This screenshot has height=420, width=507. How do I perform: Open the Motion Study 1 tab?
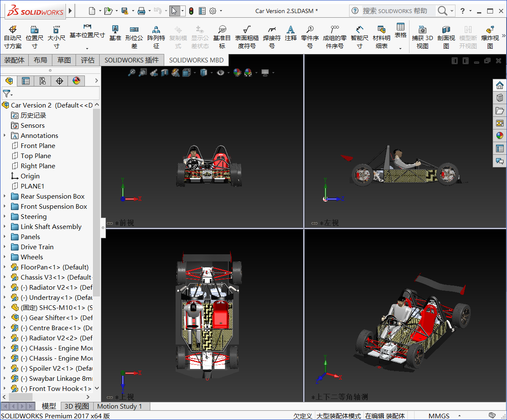(119, 407)
